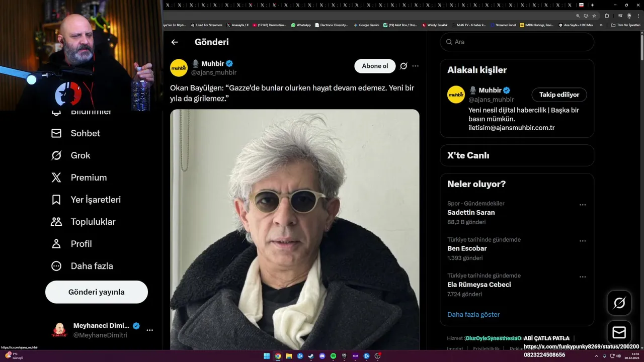Open the Windows Start button on taskbar
Screen dimensions: 644x362
click(267, 356)
